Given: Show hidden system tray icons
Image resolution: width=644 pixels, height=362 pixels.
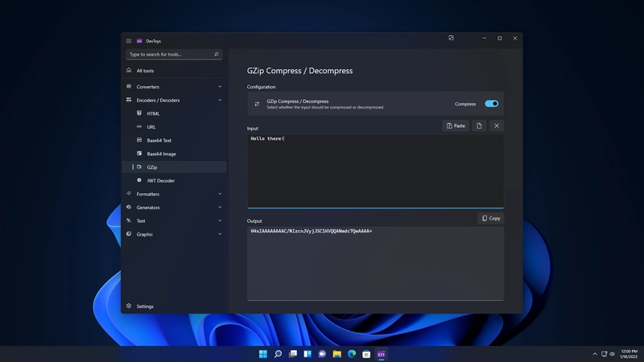Looking at the screenshot, I should click(x=595, y=354).
